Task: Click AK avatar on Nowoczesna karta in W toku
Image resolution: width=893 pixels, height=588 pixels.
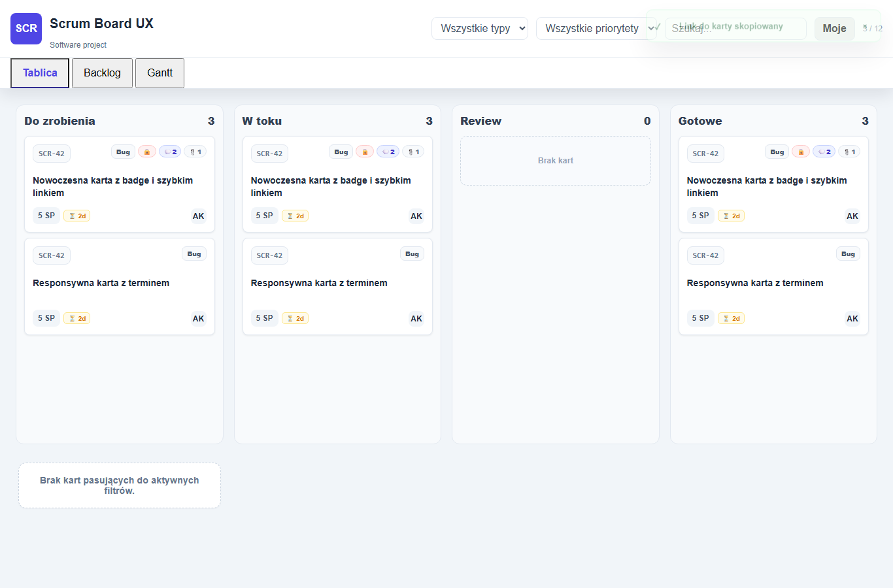Action: point(416,216)
